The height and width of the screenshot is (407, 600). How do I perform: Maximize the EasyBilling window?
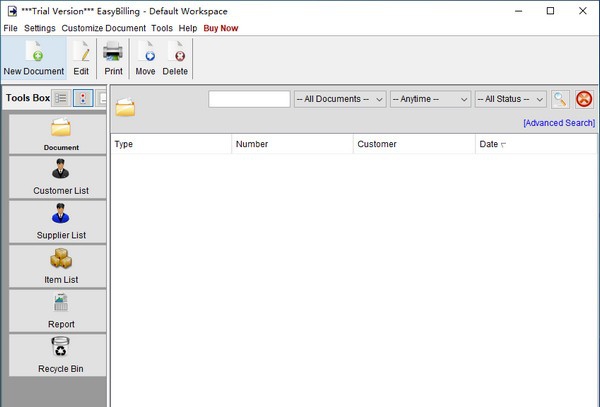pos(550,11)
